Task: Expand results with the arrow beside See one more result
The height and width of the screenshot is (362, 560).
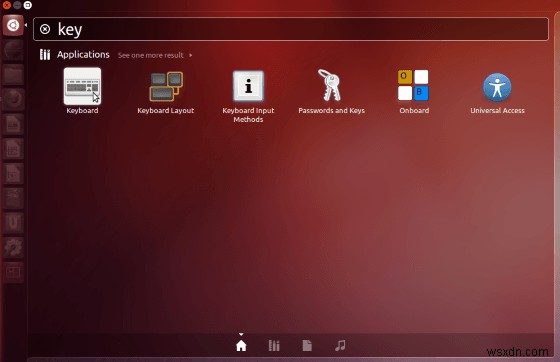Action: [191, 55]
